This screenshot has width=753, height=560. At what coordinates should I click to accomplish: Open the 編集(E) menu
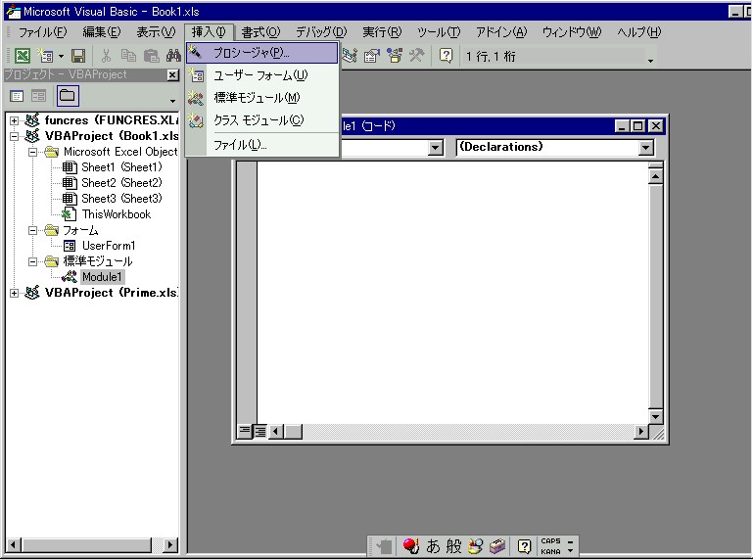pyautogui.click(x=101, y=32)
